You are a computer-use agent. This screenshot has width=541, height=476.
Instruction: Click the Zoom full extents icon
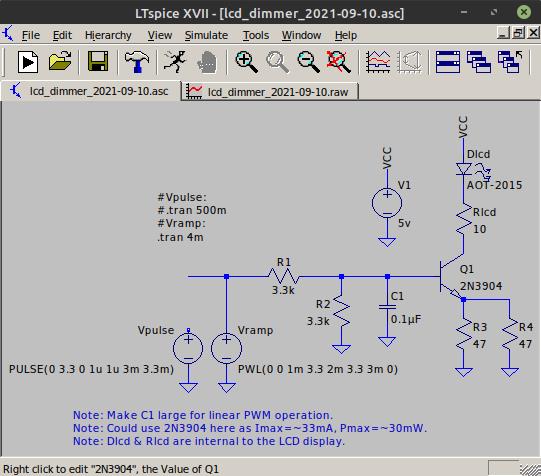pos(339,62)
